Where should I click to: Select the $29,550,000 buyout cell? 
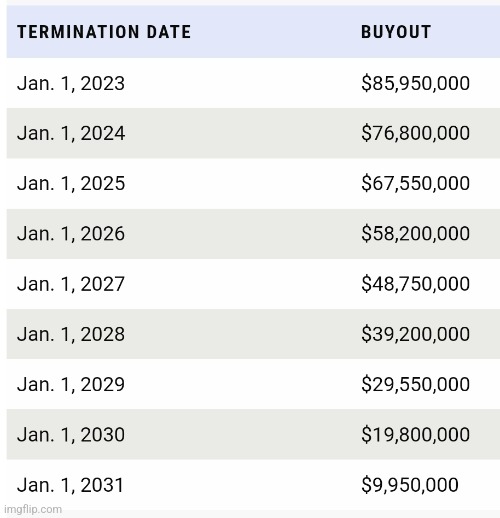(x=415, y=384)
